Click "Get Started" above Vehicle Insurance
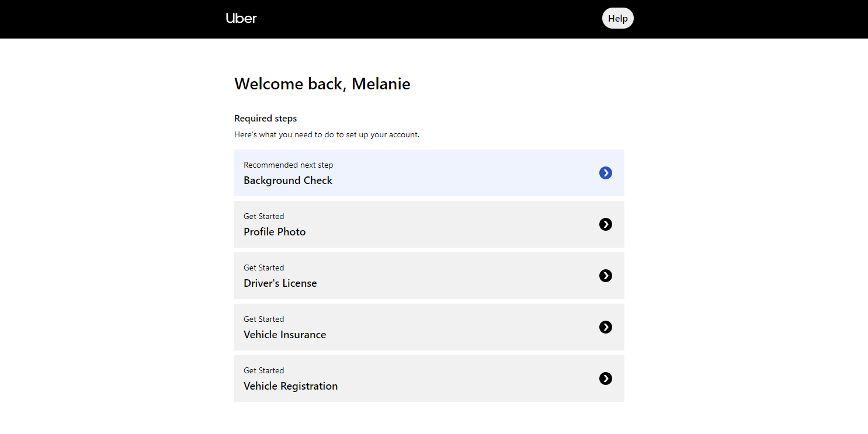 coord(264,320)
